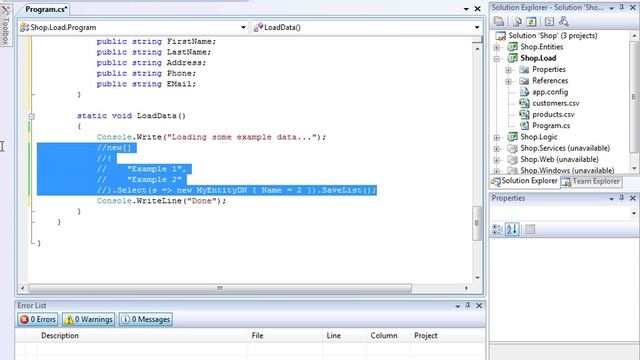
Task: Open the Properties panel object dropdown
Action: [634, 213]
